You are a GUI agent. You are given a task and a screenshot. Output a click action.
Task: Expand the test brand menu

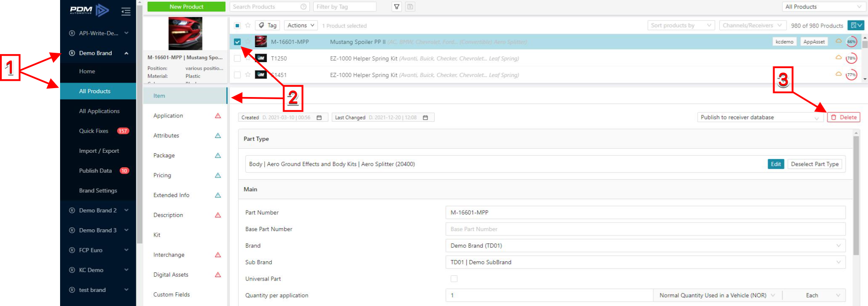(x=98, y=290)
